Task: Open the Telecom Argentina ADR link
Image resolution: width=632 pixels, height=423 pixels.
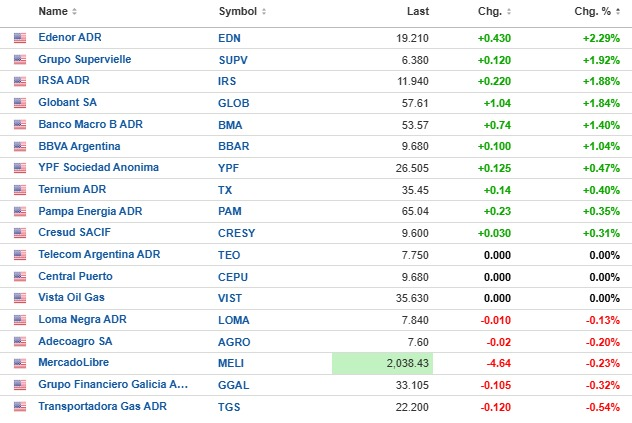Action: point(99,254)
